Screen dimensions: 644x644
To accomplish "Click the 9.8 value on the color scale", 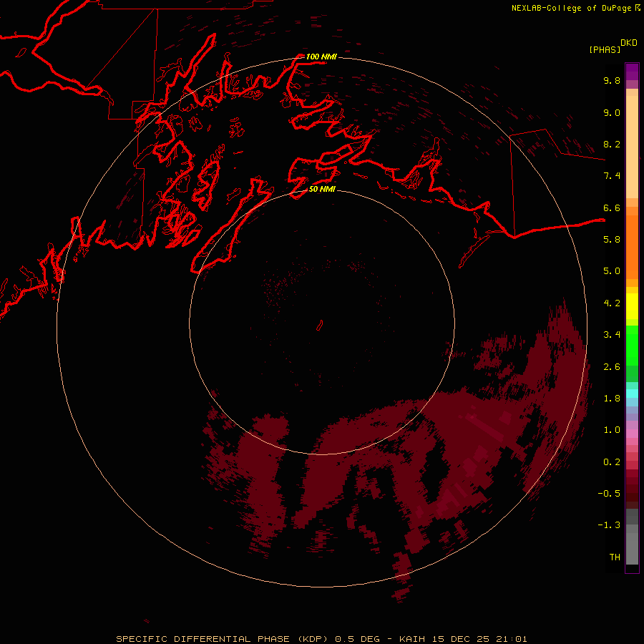I will coord(612,80).
